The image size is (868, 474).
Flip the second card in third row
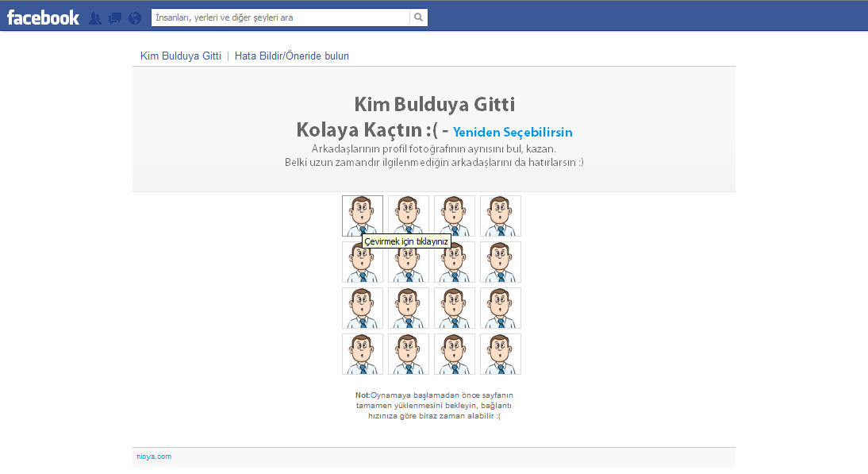(409, 308)
